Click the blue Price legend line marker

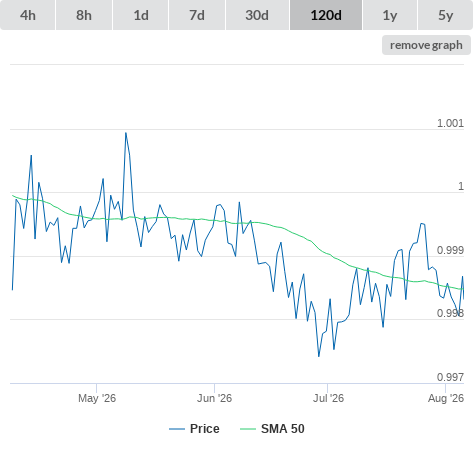tap(177, 429)
